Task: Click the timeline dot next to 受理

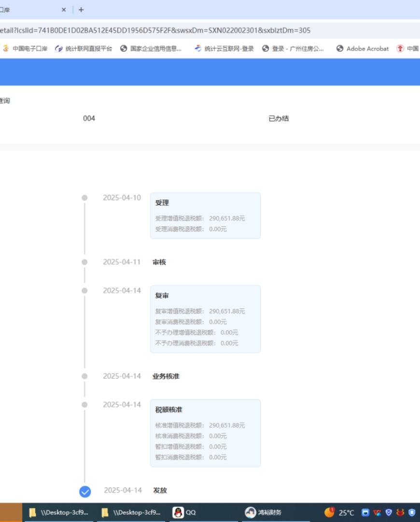Action: 84,197
